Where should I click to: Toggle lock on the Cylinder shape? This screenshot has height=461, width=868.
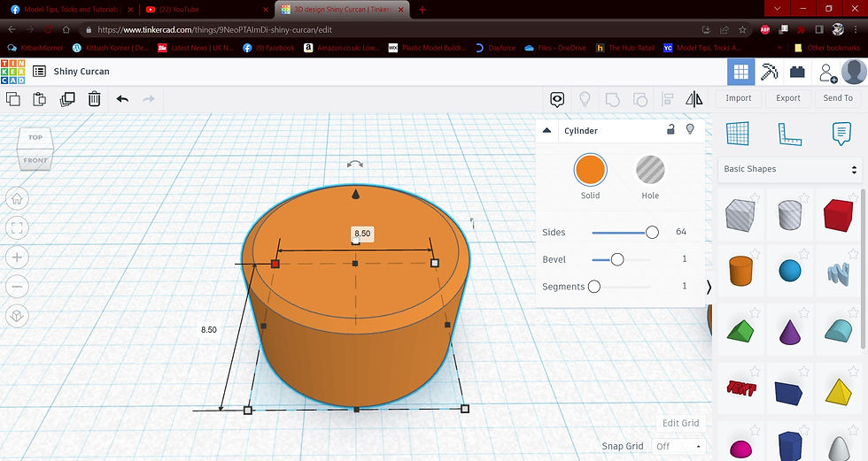pyautogui.click(x=670, y=129)
